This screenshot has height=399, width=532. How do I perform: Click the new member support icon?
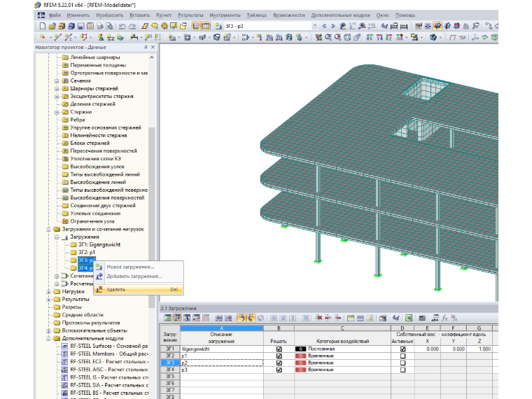click(x=100, y=37)
